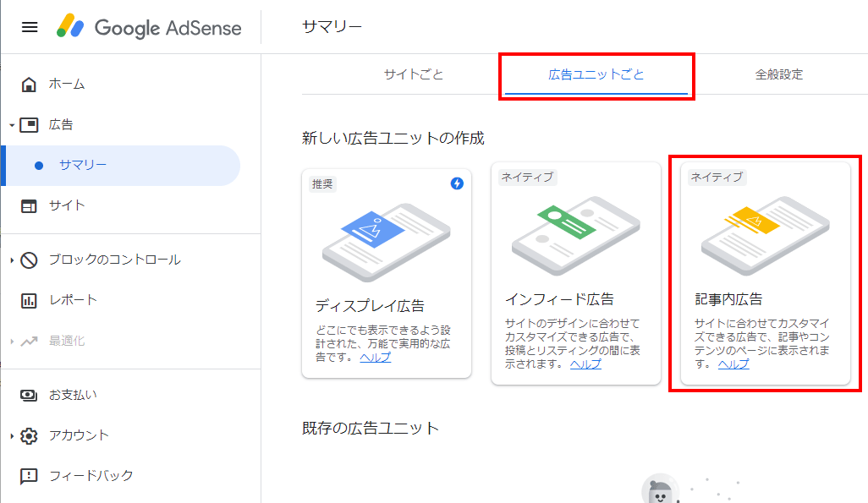Choose the 記事内広告 ad unit card

765,273
